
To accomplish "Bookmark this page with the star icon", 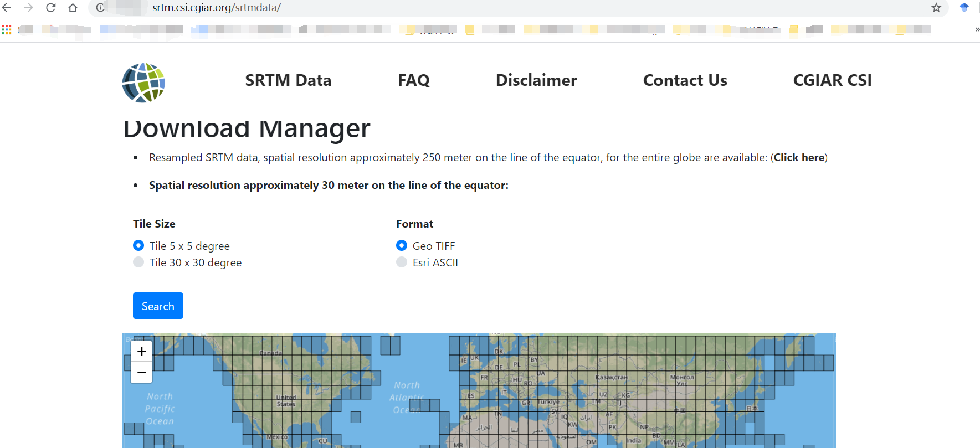I will [936, 8].
